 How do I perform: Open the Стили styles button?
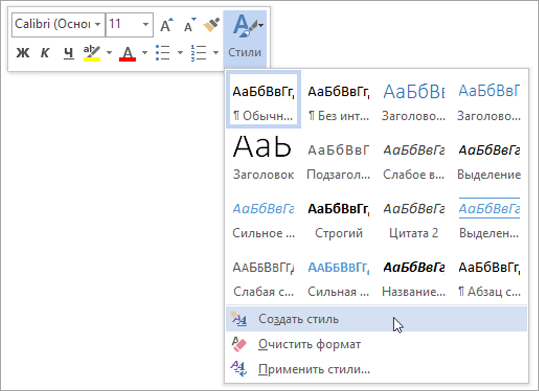click(245, 39)
